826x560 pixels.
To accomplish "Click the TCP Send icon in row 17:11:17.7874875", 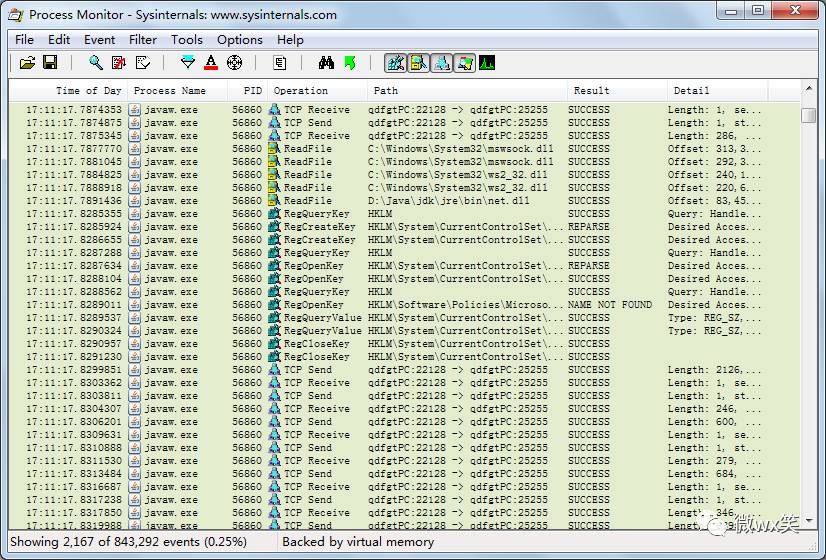I will pos(274,123).
